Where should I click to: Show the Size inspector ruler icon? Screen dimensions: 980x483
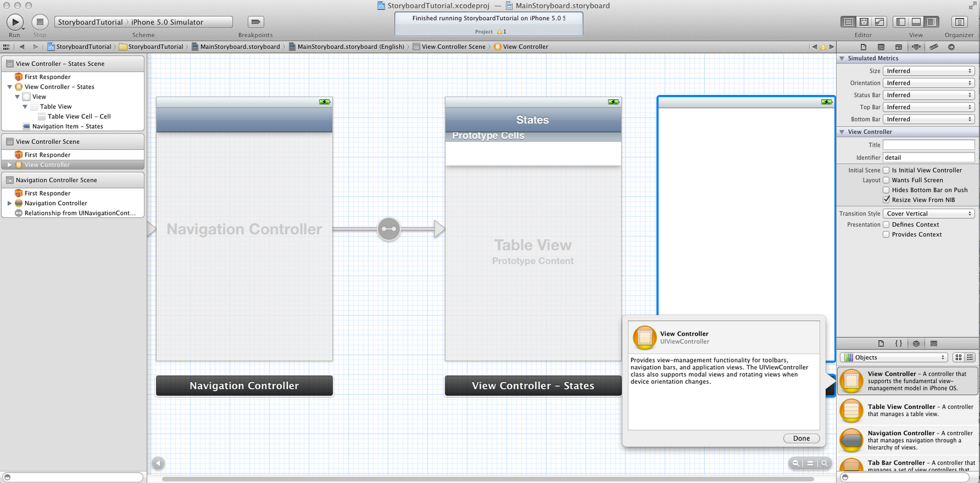click(x=933, y=47)
